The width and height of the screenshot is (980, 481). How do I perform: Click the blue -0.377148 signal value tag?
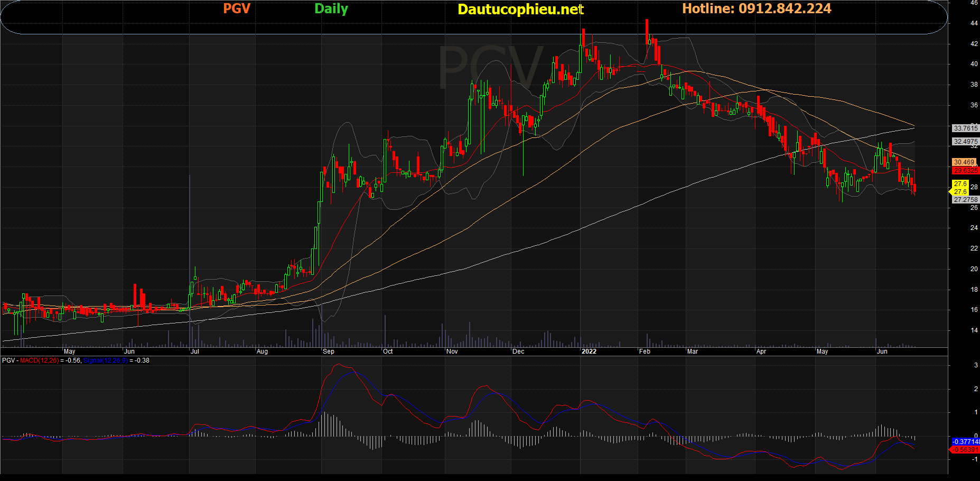point(965,442)
